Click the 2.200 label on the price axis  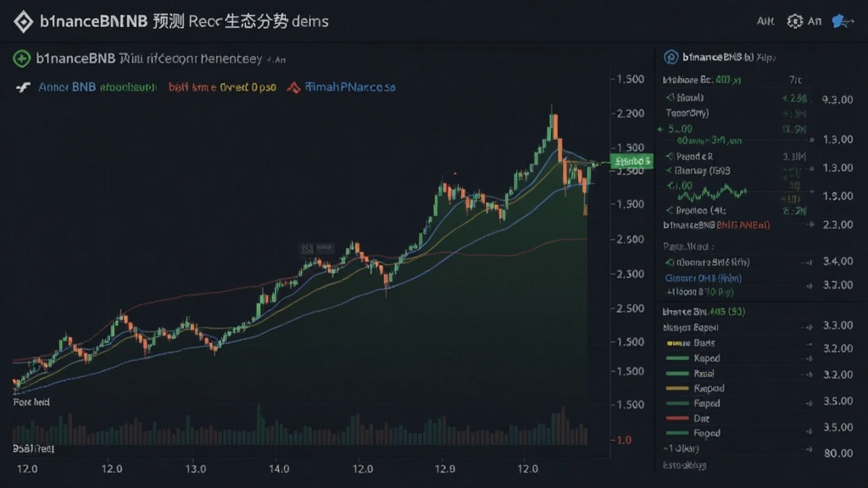point(630,114)
